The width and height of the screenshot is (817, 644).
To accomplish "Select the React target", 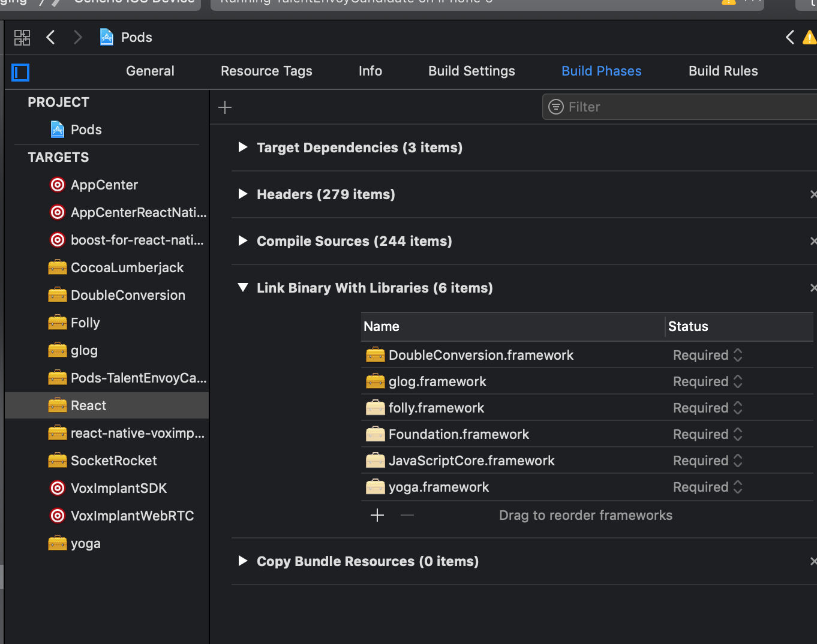I will pyautogui.click(x=107, y=405).
